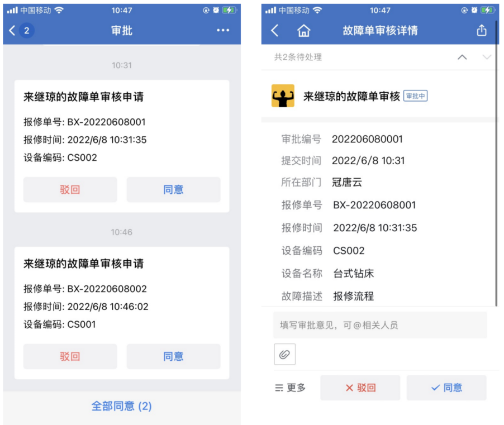Viewport: 504px width, 425px height.
Task: Go home via the house icon
Action: pos(304,31)
